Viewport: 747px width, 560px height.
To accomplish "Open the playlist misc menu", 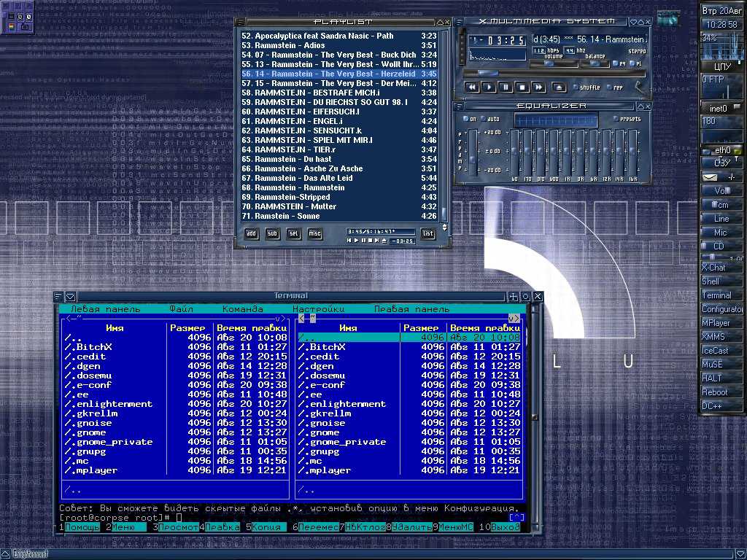I will 314,234.
